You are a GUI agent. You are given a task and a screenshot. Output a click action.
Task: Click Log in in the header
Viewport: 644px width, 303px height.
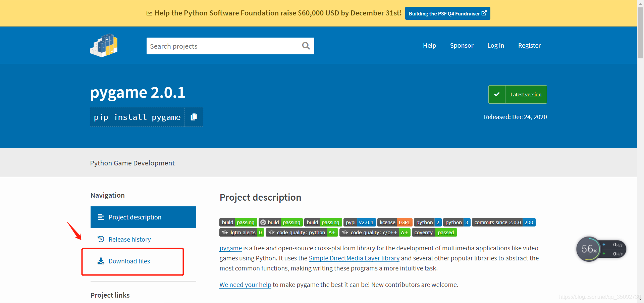[x=496, y=45]
